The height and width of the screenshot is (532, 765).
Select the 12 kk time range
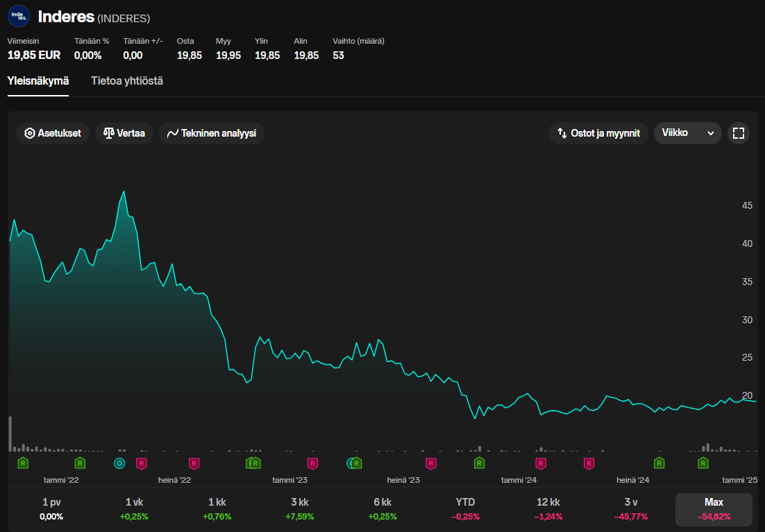pos(548,509)
